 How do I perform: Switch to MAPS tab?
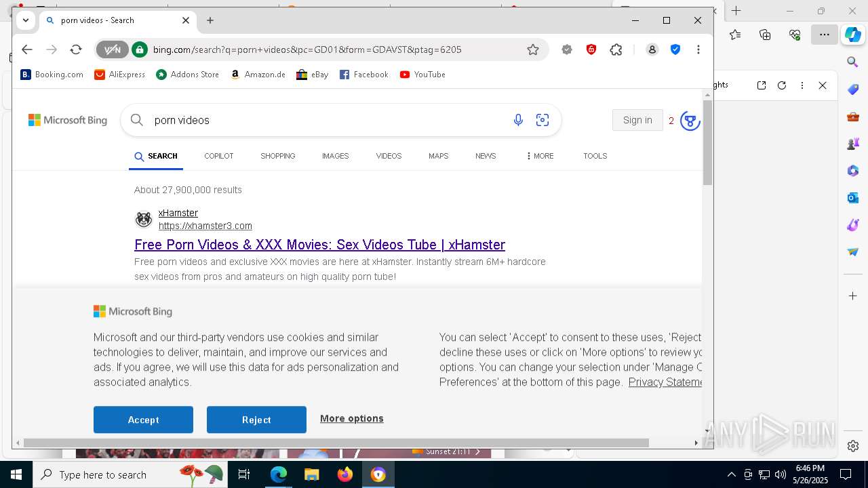pyautogui.click(x=438, y=156)
